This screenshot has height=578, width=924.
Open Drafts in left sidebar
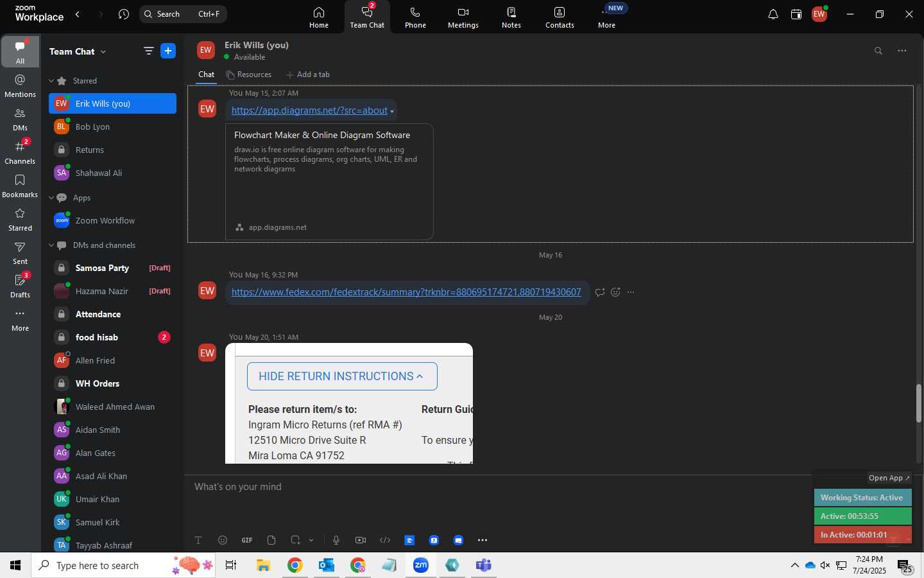[x=21, y=286]
